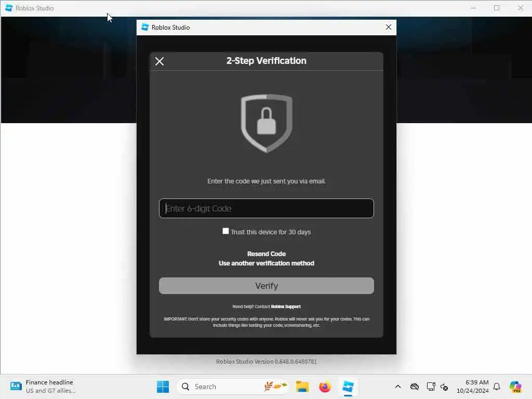Show hidden system tray icons
This screenshot has width=532, height=399.
click(398, 387)
